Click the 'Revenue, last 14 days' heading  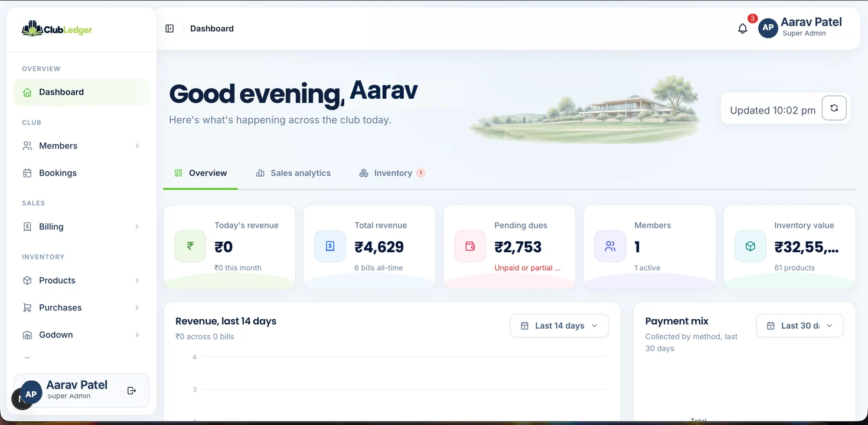coord(226,321)
